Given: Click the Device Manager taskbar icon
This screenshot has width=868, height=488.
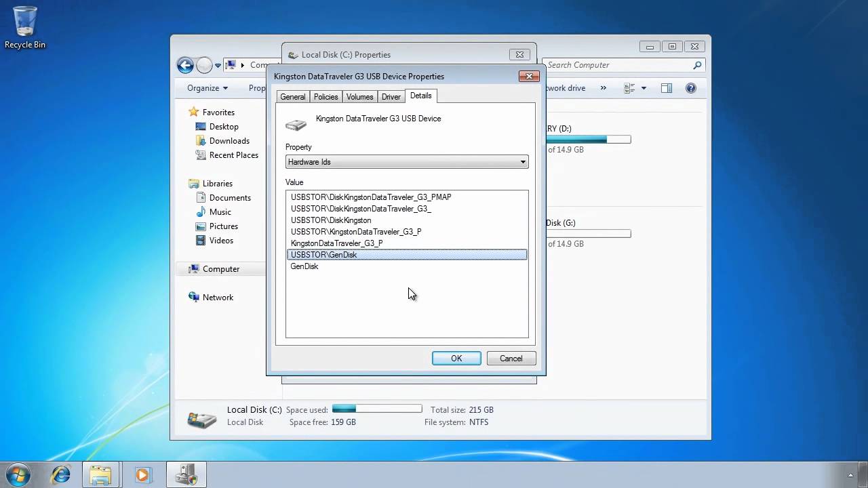Looking at the screenshot, I should 186,474.
